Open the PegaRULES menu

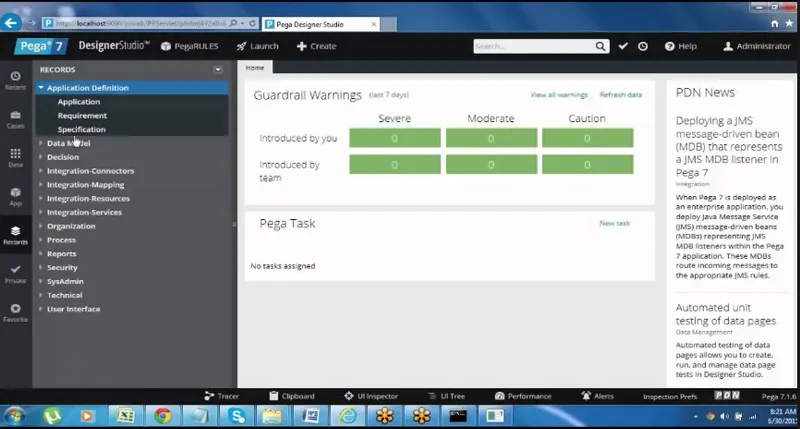pos(189,46)
